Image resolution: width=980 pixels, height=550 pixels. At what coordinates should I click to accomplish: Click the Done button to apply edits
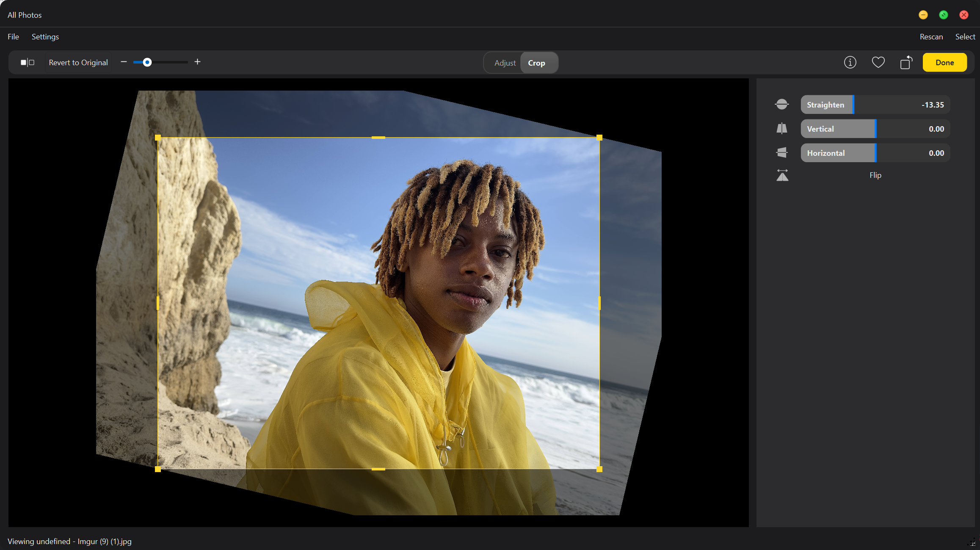(944, 62)
